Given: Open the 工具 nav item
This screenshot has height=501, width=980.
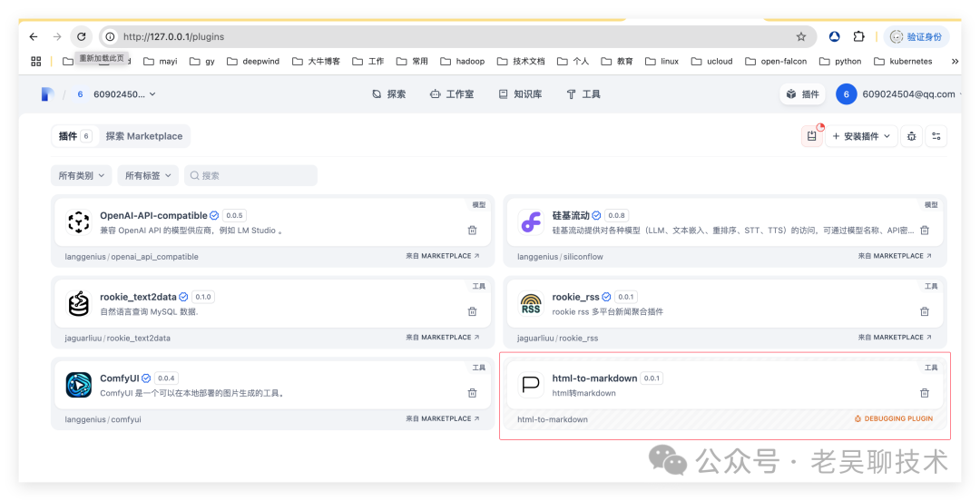Looking at the screenshot, I should point(583,94).
